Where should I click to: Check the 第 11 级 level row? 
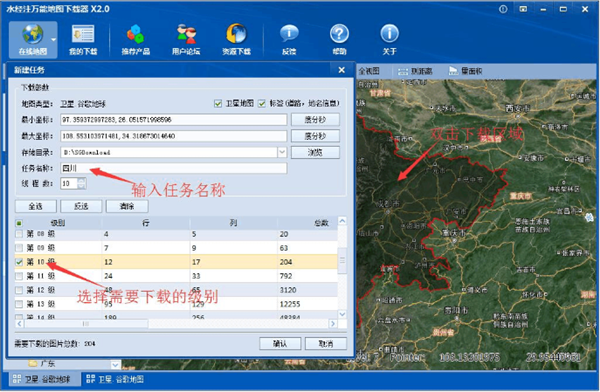point(19,276)
